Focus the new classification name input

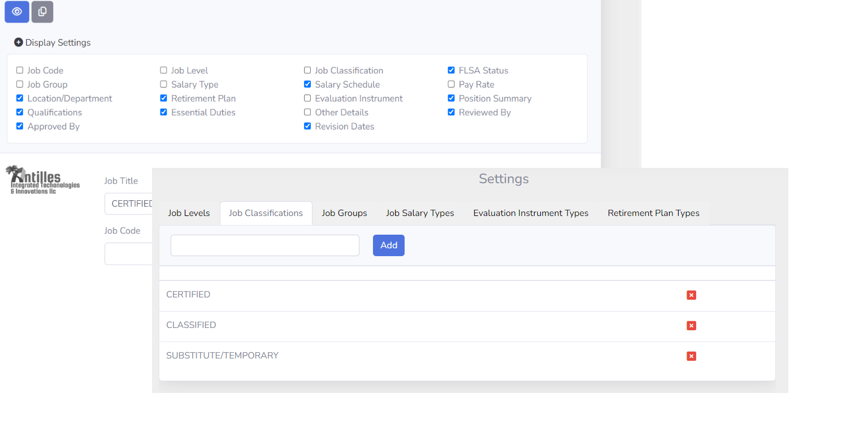click(x=265, y=245)
